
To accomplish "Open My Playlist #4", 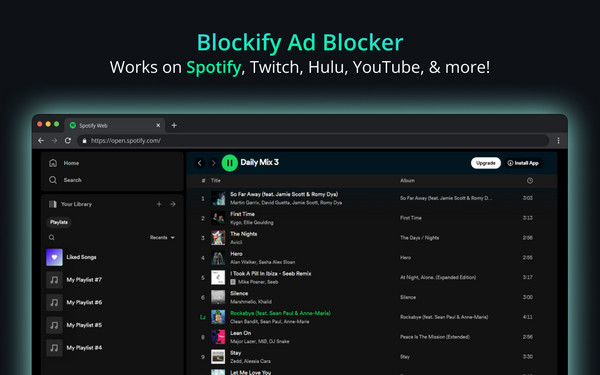I will click(84, 347).
